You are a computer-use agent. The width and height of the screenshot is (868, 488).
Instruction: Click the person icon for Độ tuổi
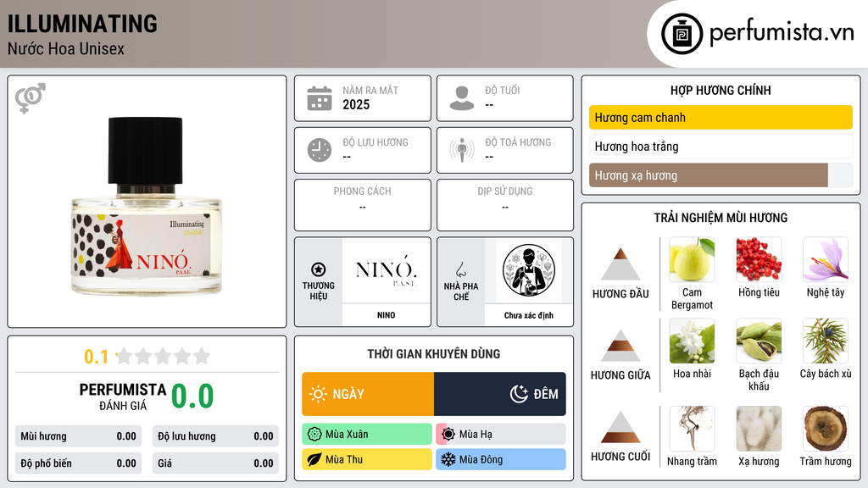coord(462,98)
